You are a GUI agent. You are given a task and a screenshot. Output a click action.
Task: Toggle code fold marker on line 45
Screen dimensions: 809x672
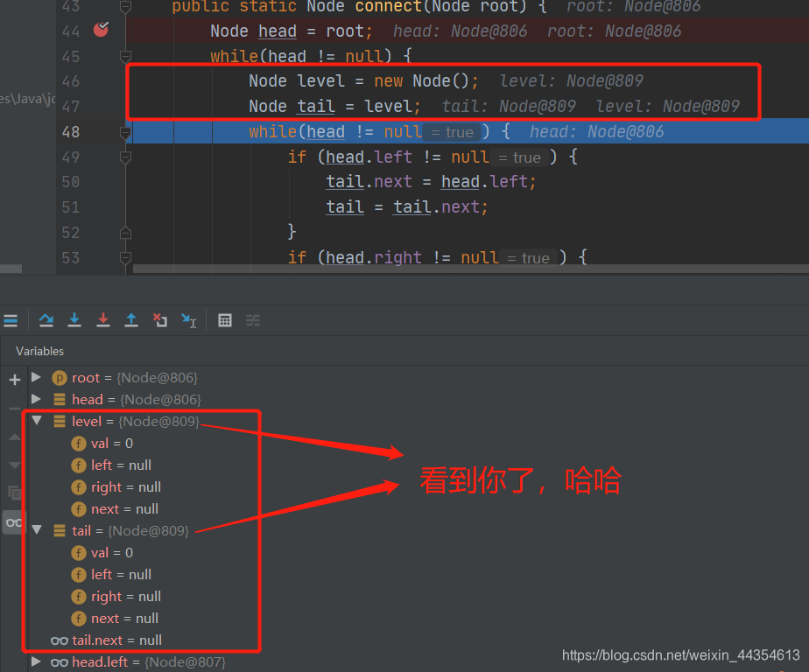[125, 56]
